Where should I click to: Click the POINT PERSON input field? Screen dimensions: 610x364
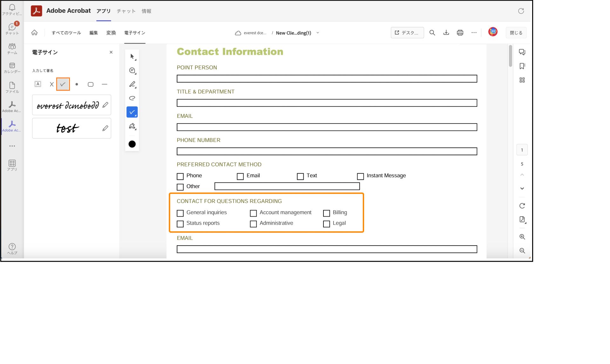coord(327,78)
